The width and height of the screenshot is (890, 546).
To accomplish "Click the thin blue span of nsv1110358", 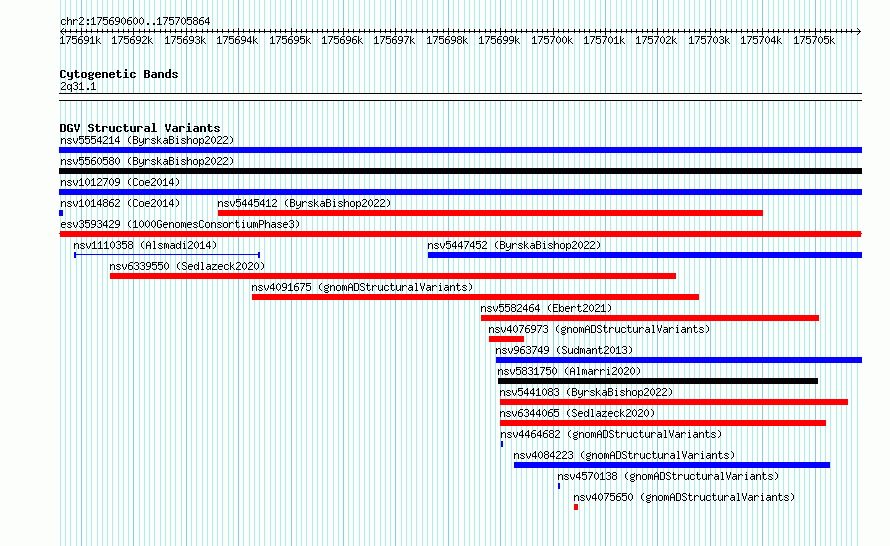I will (167, 255).
